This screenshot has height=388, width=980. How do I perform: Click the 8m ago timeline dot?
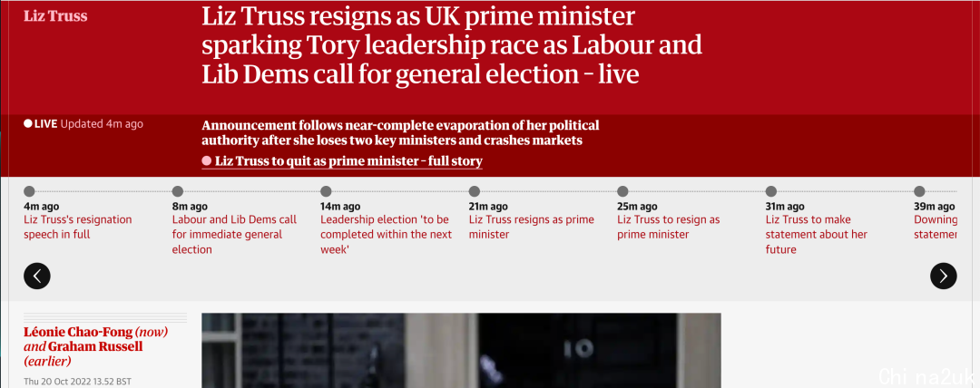(178, 191)
